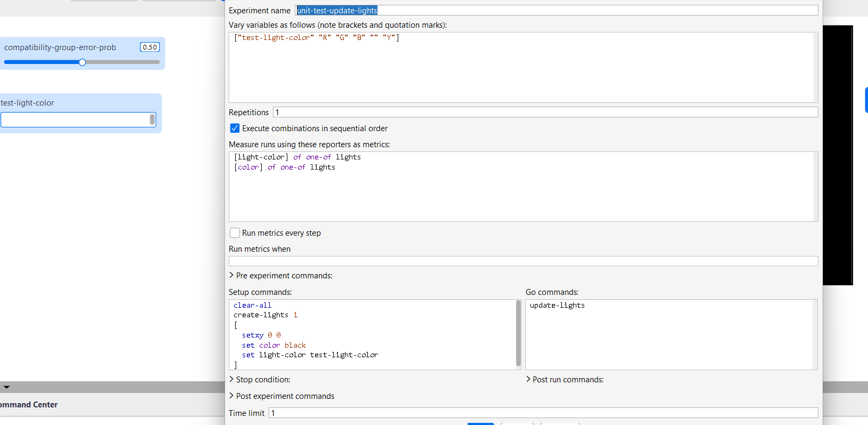This screenshot has height=425, width=868.
Task: Click the 0.50 slider value box
Action: coord(150,47)
